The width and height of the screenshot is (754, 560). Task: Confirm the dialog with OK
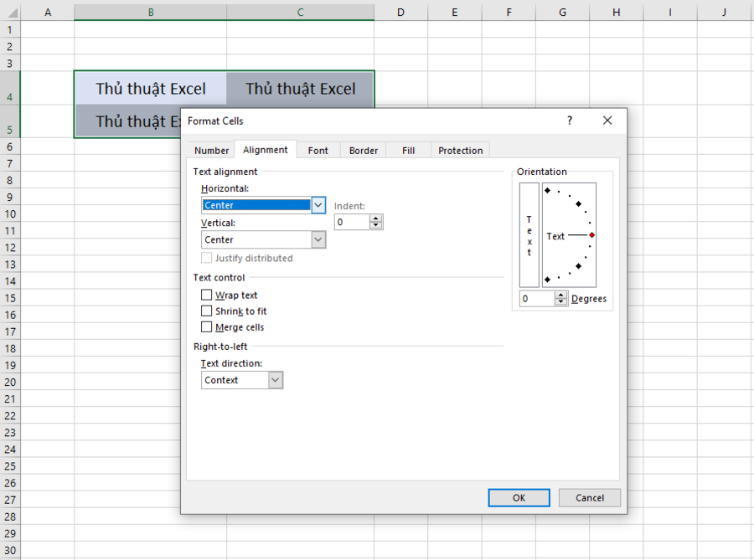tap(519, 497)
